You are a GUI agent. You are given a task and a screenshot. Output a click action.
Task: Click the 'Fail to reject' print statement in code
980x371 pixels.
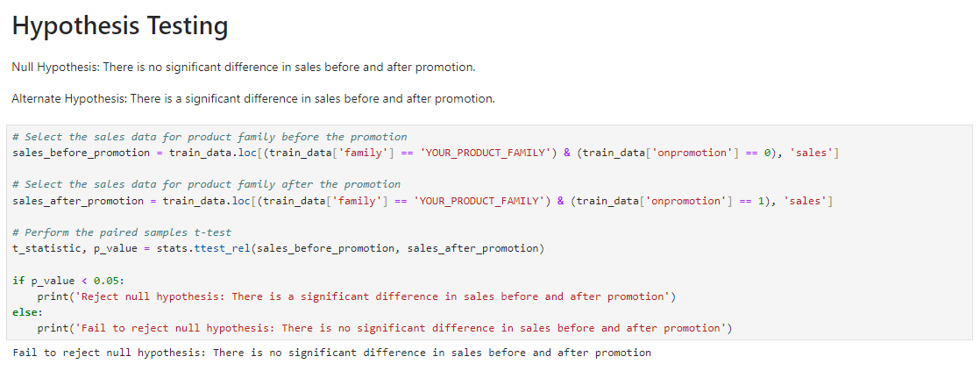[385, 328]
